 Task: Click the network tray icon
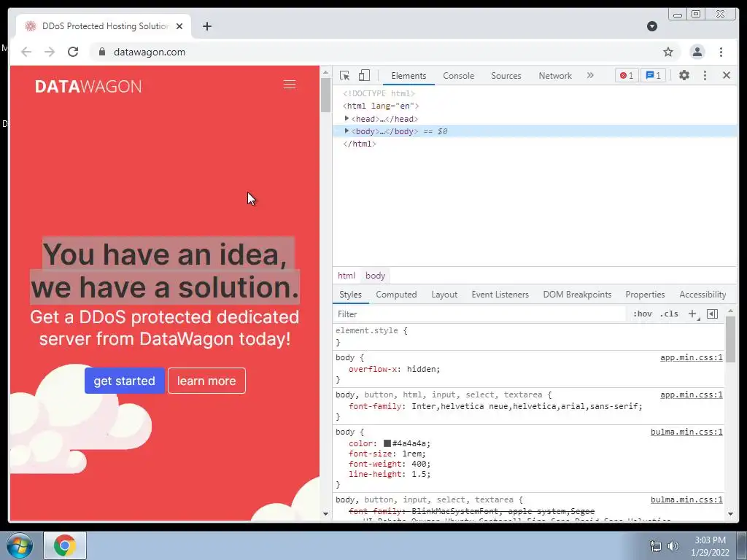click(656, 546)
